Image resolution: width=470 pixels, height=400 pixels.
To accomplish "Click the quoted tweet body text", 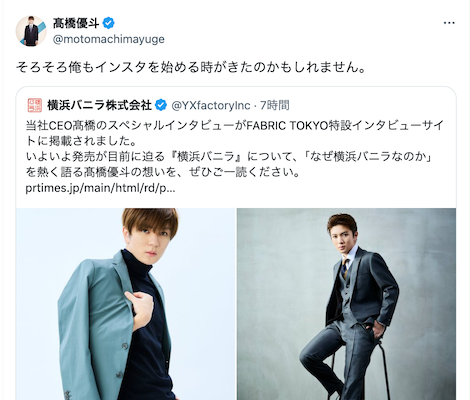I will coord(234,157).
